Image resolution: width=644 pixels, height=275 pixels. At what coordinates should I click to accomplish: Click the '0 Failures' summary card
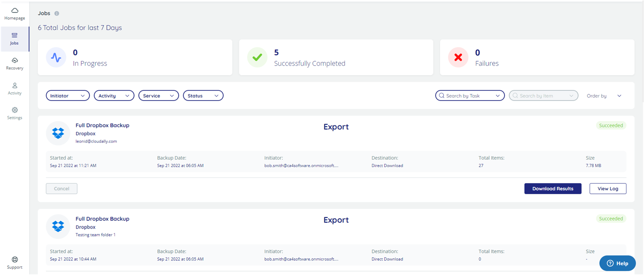[537, 58]
